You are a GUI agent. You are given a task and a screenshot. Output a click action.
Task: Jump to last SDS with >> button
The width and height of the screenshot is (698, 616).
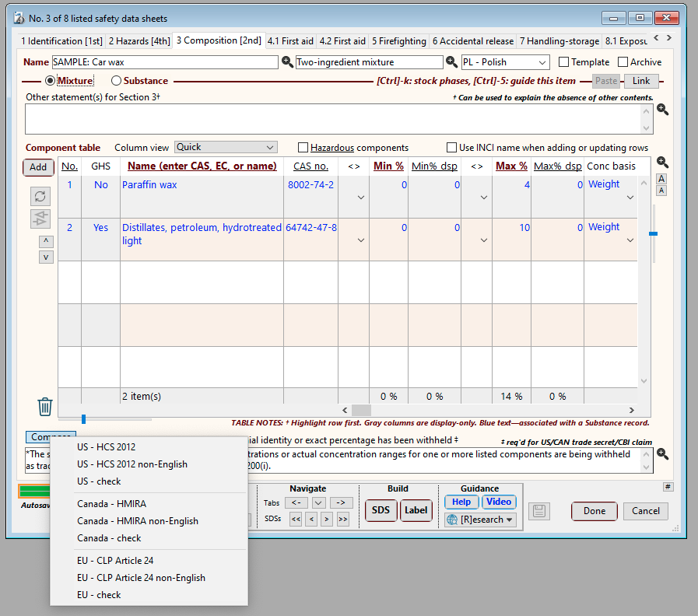[x=342, y=519]
